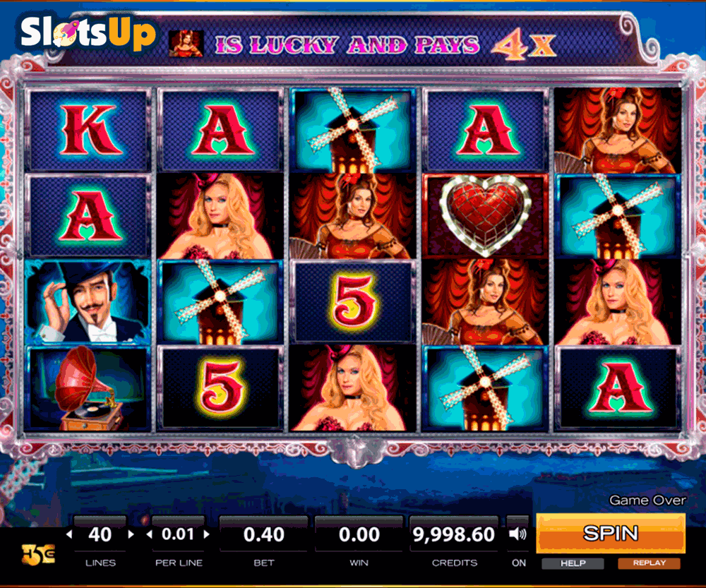Click the SlotsUp logo

pyautogui.click(x=88, y=32)
